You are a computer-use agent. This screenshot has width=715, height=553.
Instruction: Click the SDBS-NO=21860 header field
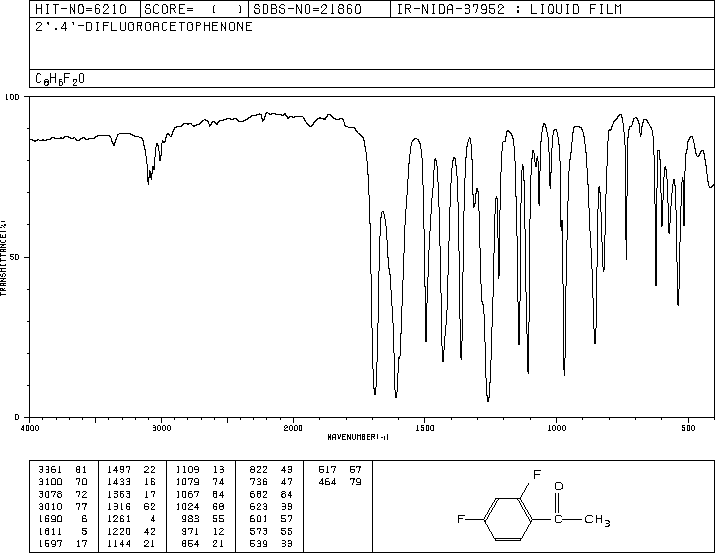point(319,9)
